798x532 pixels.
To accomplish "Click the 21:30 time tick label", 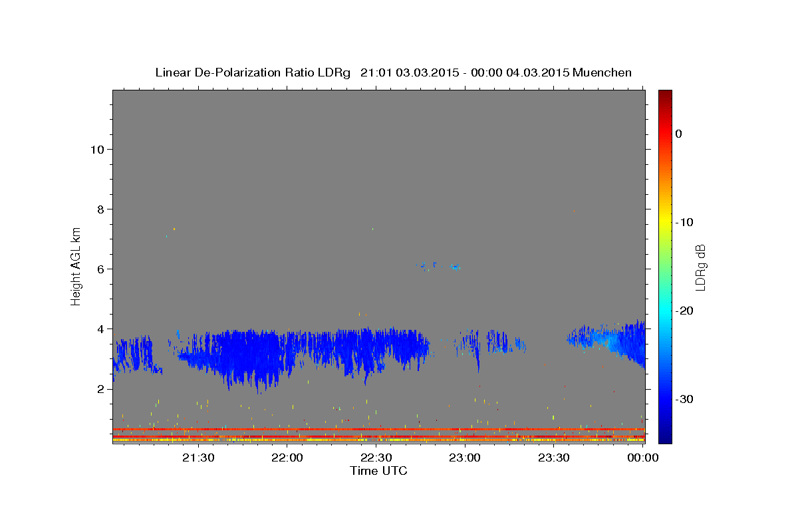I will 198,457.
